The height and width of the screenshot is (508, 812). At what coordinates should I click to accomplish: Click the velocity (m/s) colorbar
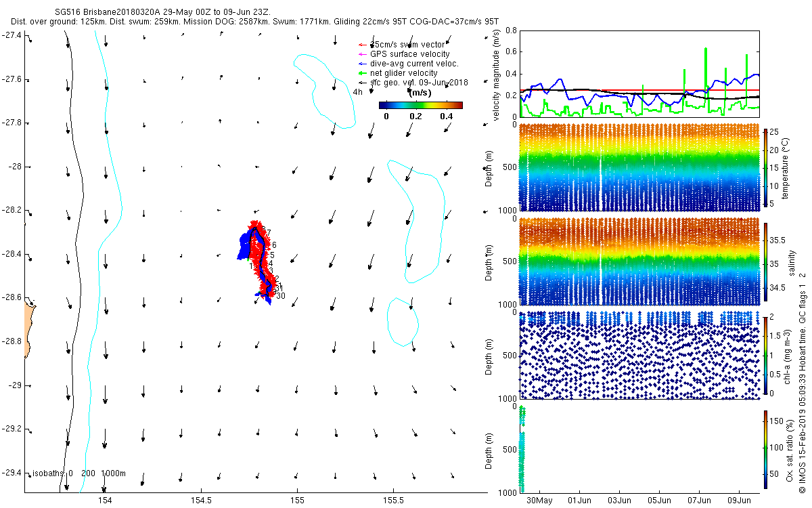click(x=420, y=105)
